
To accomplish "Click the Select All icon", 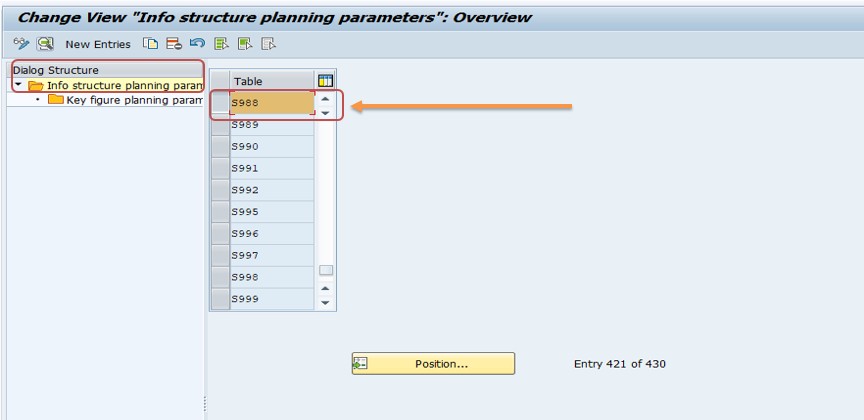I will (x=222, y=44).
